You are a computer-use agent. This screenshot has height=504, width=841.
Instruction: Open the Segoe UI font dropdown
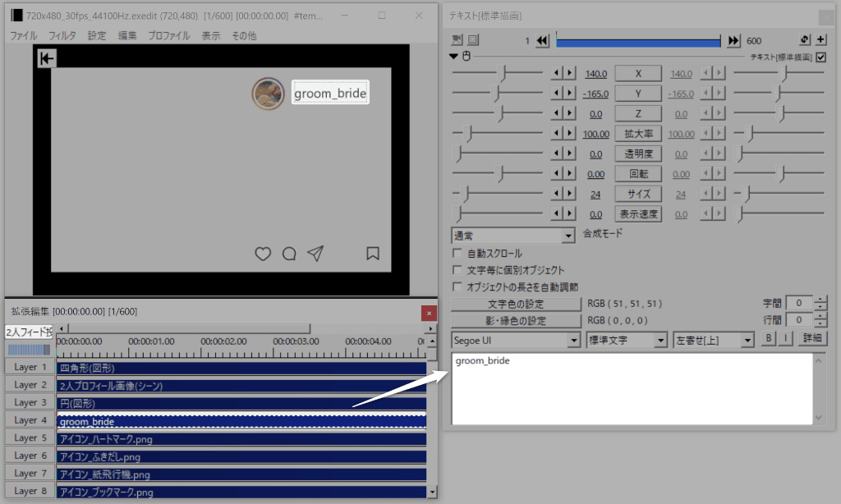click(x=515, y=340)
